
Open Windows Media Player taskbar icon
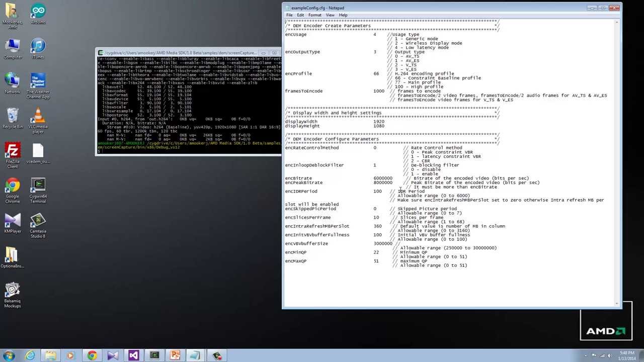click(x=70, y=355)
